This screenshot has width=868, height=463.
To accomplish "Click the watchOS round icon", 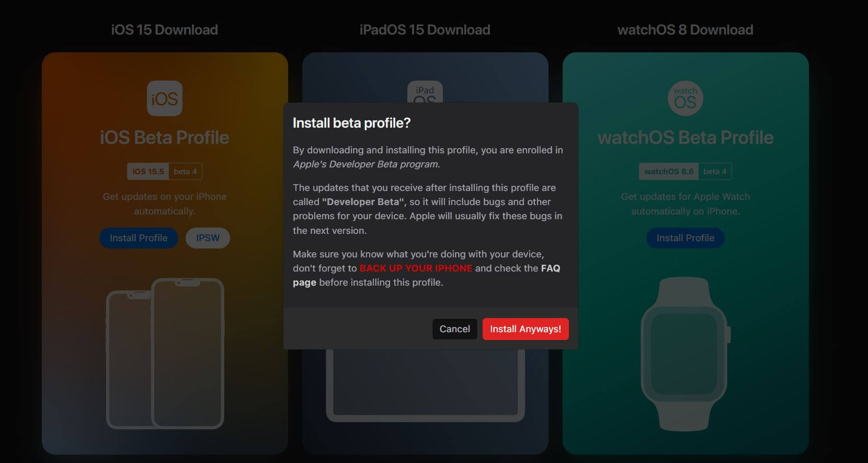I will [686, 98].
